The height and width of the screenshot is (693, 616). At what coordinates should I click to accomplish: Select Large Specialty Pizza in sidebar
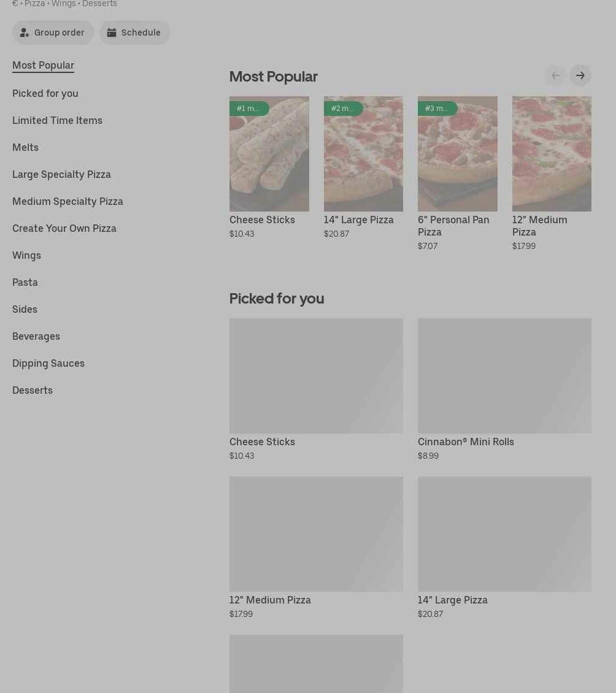61,174
